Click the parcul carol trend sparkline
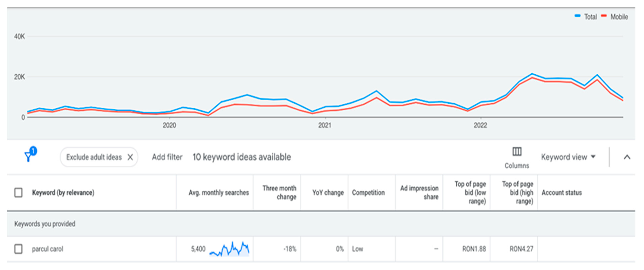 tap(229, 249)
